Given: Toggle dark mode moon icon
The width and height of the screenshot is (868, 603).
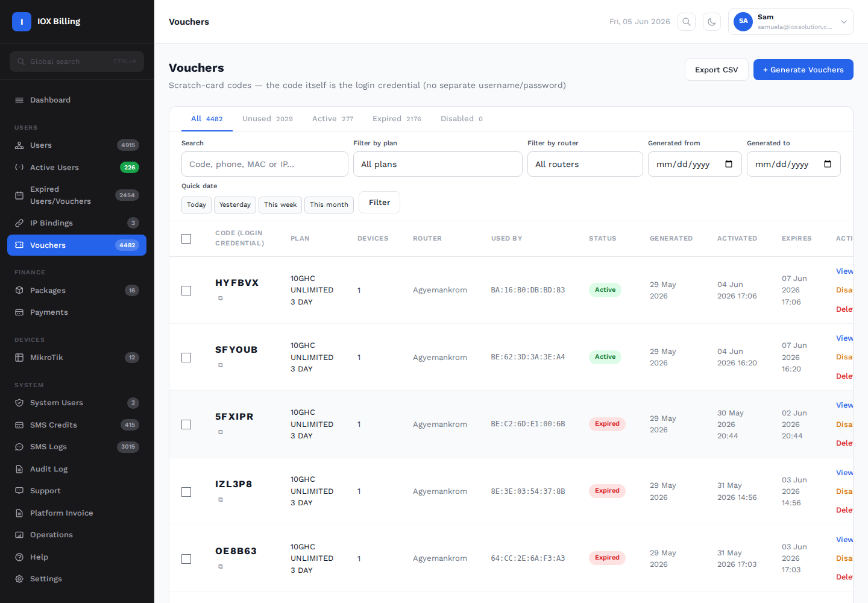Looking at the screenshot, I should click(x=712, y=22).
